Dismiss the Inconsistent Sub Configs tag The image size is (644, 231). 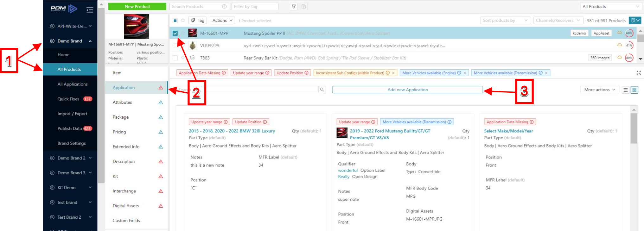[393, 73]
